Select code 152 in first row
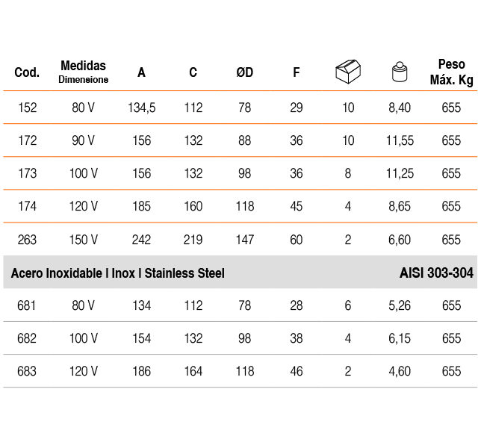The width and height of the screenshot is (478, 448). point(28,108)
